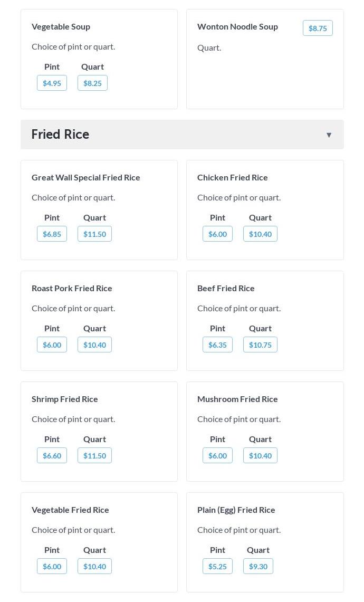Select Plain (Egg) Fried Rice quart $9.30

coord(258,567)
